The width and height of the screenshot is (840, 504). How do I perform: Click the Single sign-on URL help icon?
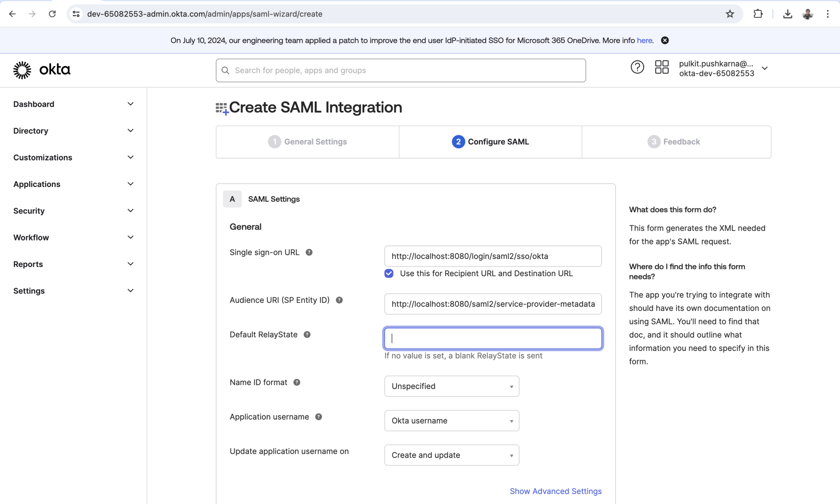click(x=309, y=252)
